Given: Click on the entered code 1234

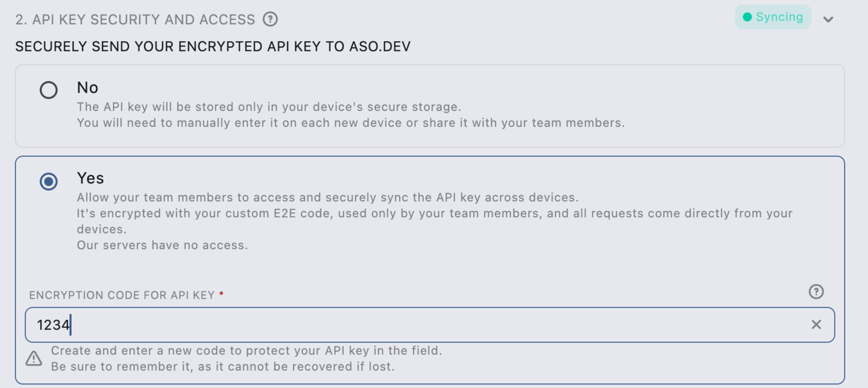Looking at the screenshot, I should [53, 325].
